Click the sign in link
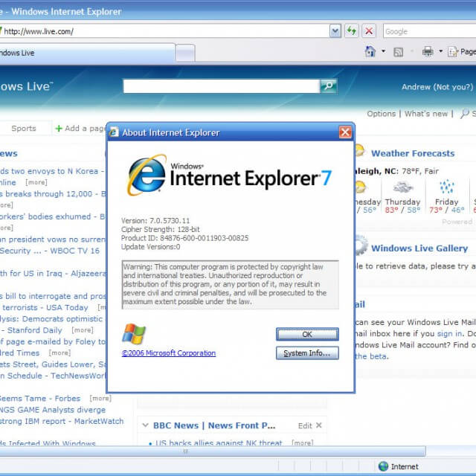Viewport: 476px width, 476px height. tap(449, 334)
